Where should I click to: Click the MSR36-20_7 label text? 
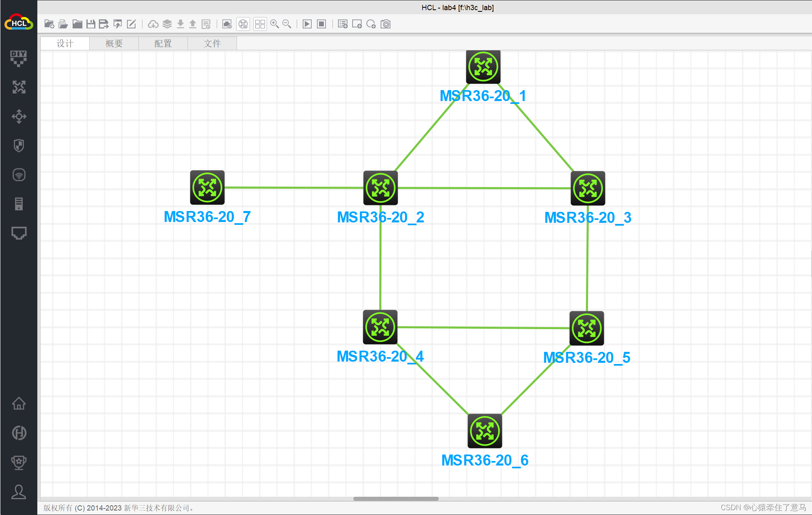pos(207,217)
